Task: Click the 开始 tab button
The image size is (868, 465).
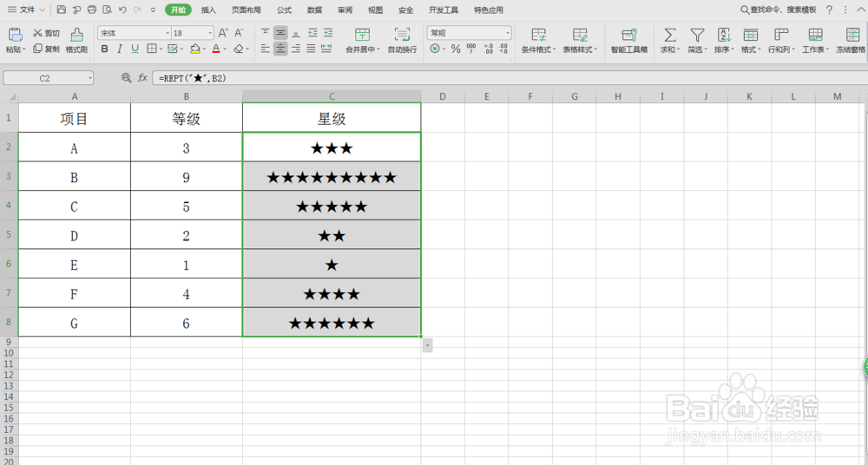Action: (178, 10)
